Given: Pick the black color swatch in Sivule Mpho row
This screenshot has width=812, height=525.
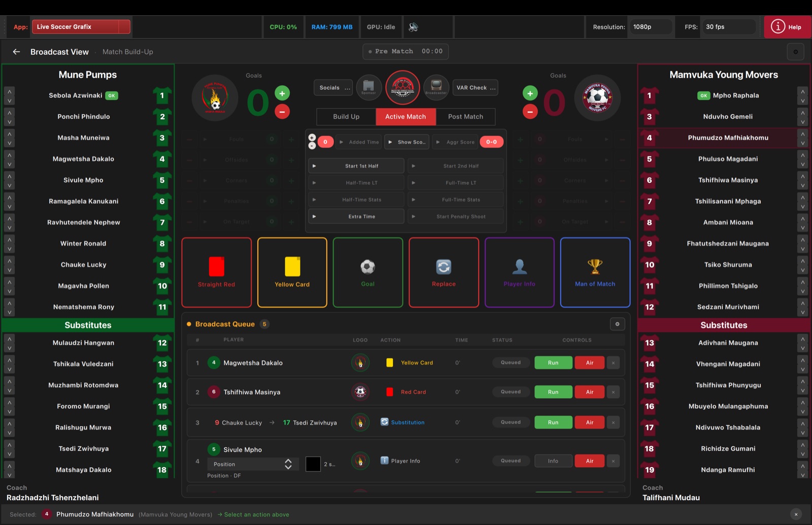Looking at the screenshot, I should (313, 464).
